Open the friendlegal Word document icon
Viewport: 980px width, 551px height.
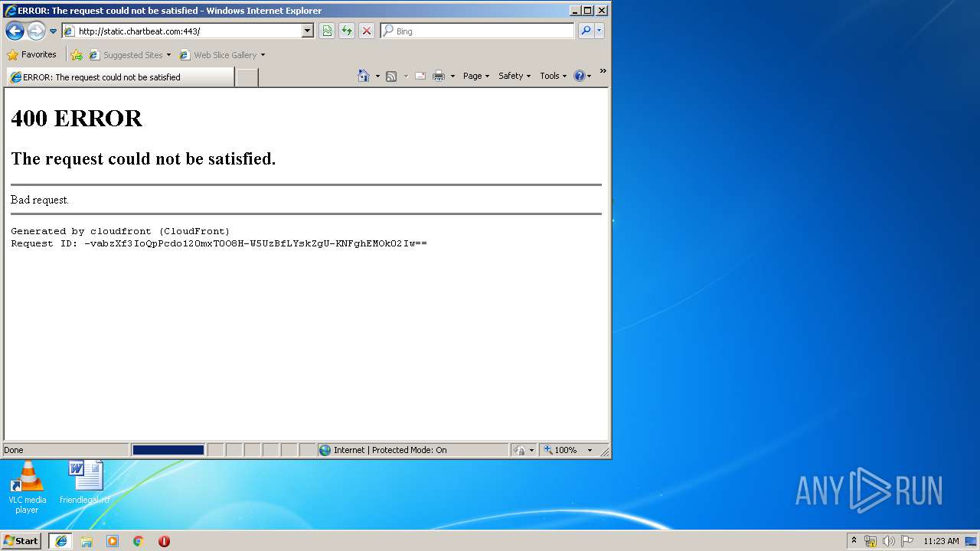coord(85,483)
